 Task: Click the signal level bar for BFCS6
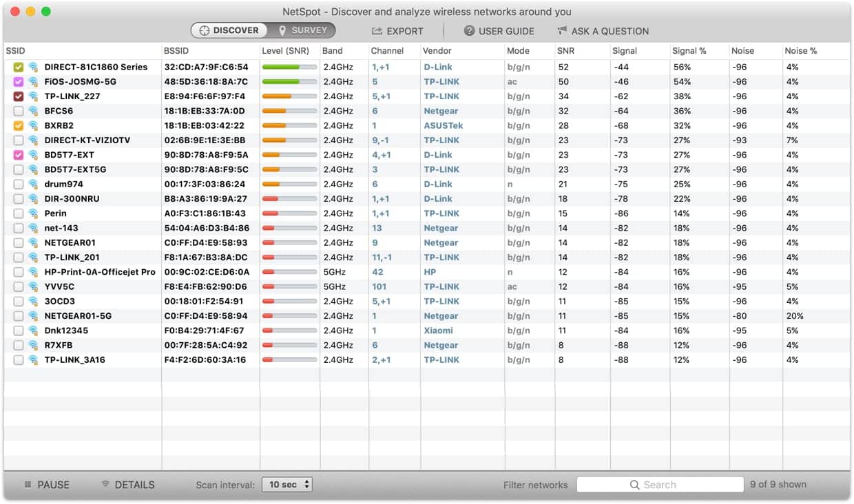tap(289, 111)
